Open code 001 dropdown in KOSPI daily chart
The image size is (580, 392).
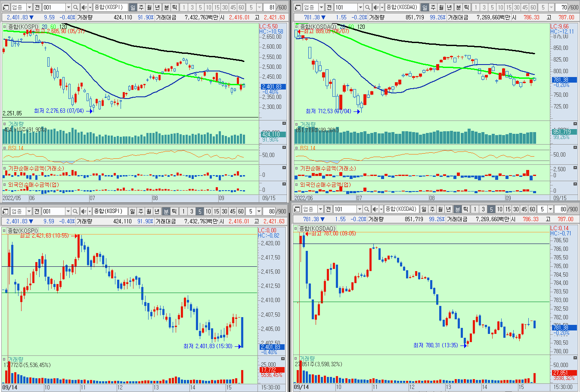[68, 7]
